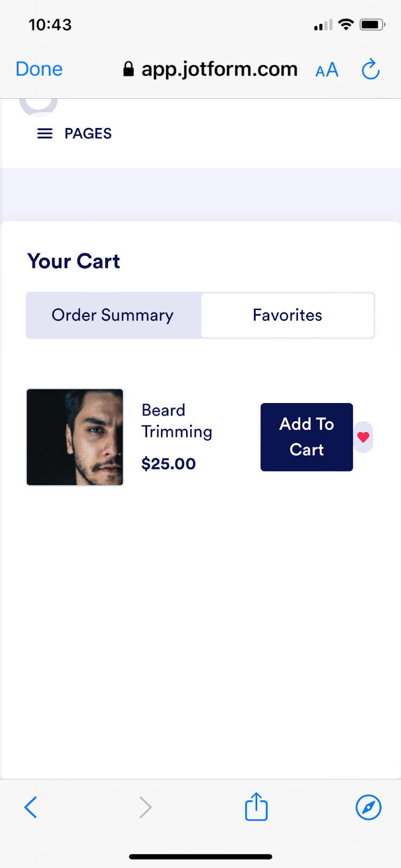Click the padlock icon beside the URL
This screenshot has height=868, width=401.
[x=129, y=69]
